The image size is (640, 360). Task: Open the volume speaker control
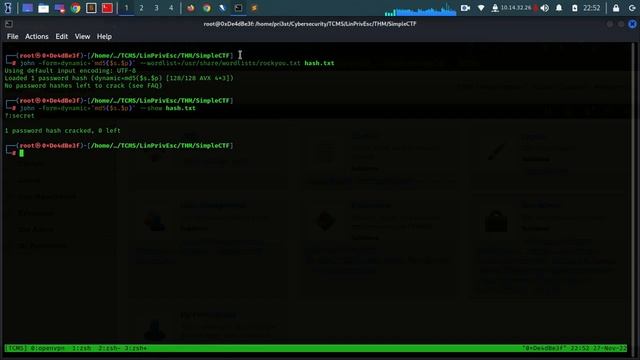[544, 8]
